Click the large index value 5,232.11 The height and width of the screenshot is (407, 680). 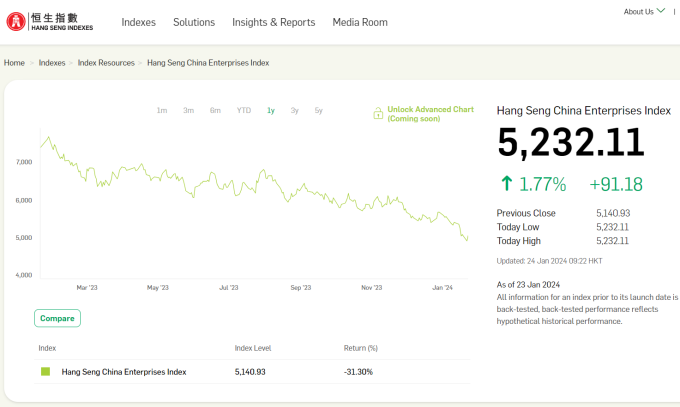(x=571, y=142)
